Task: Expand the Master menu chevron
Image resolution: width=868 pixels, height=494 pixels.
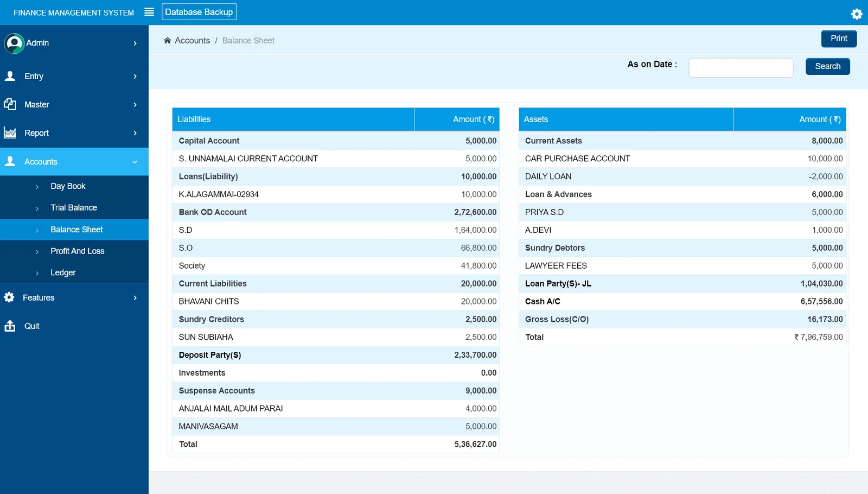Action: (135, 105)
